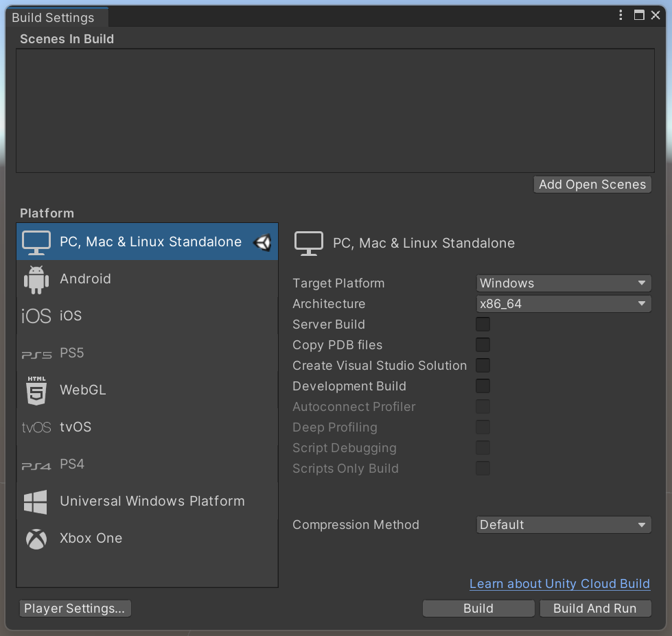Open the Learn about Unity Cloud Build link
This screenshot has width=672, height=636.
[x=559, y=584]
